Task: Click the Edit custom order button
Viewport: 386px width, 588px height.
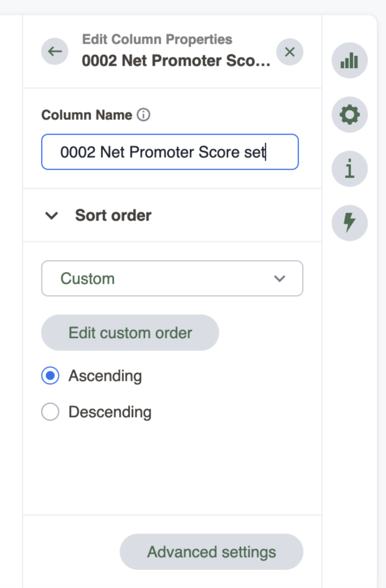Action: [x=130, y=333]
